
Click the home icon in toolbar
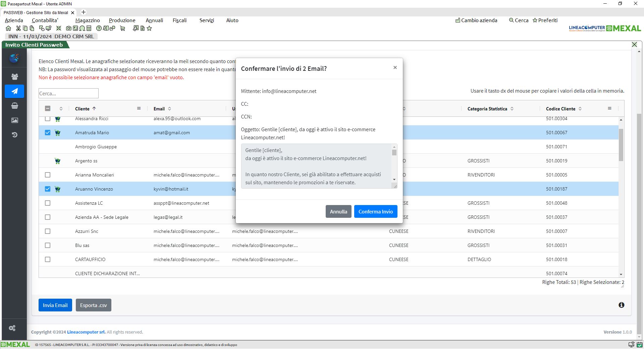coord(8,29)
